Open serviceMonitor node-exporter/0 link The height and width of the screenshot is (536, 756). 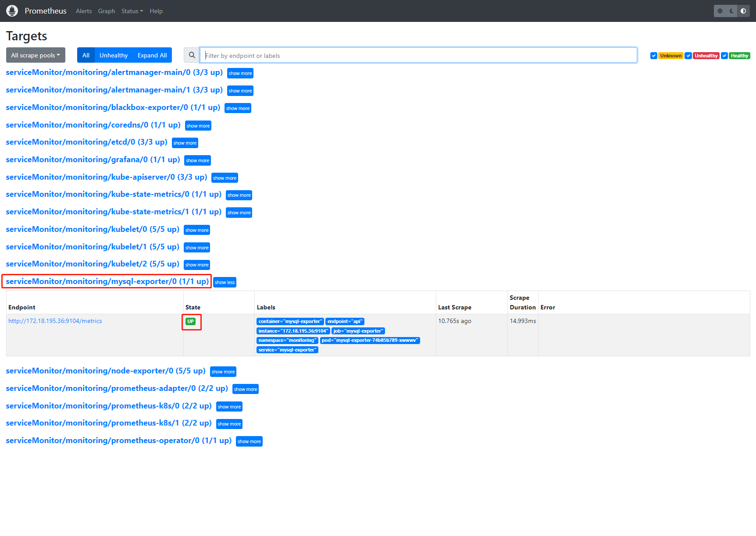pyautogui.click(x=106, y=371)
